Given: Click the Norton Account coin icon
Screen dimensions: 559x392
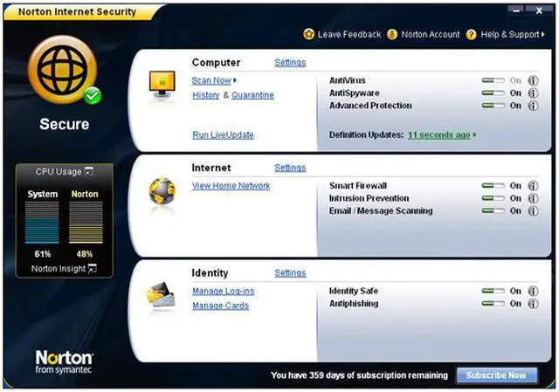Looking at the screenshot, I should [392, 34].
